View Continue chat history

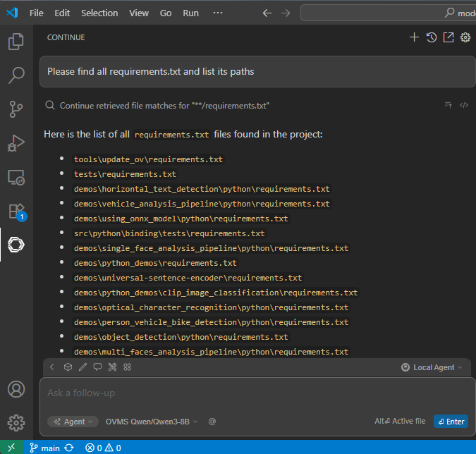431,37
